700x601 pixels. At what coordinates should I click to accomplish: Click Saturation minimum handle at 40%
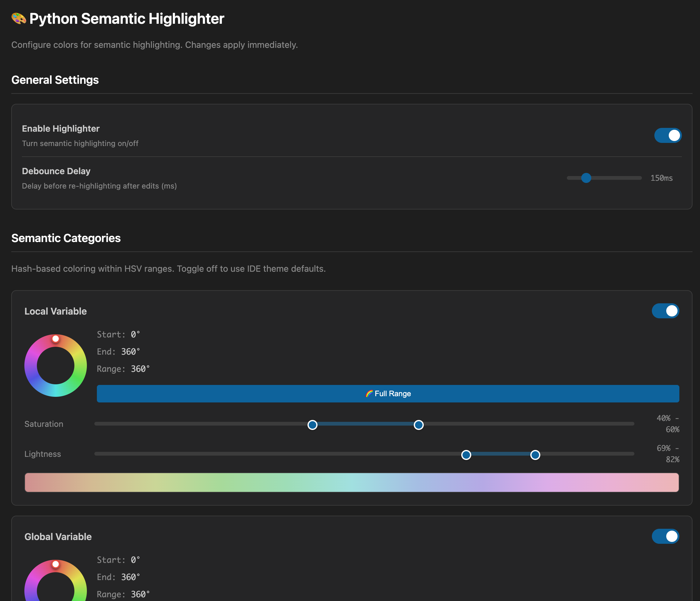[312, 425]
